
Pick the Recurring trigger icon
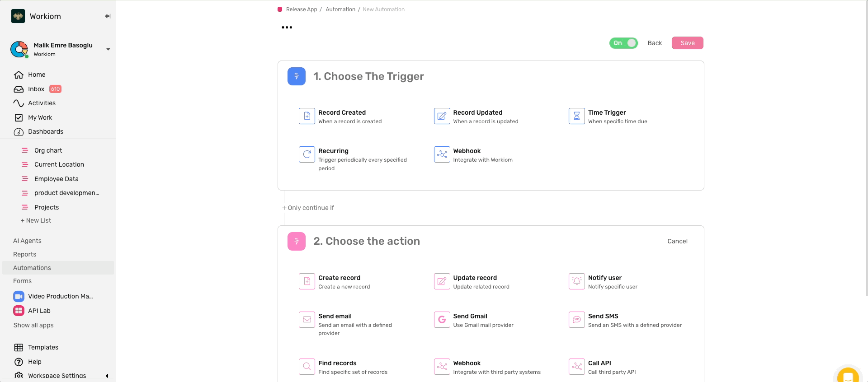(307, 154)
